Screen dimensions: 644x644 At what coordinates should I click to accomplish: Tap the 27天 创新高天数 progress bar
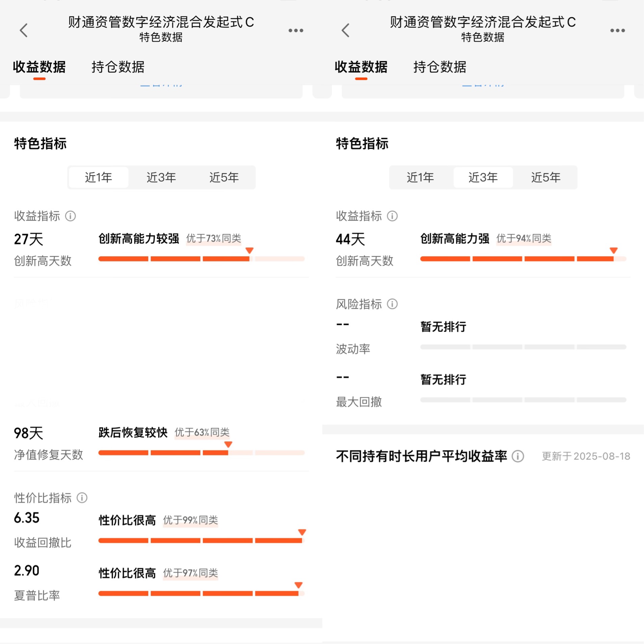(x=202, y=259)
